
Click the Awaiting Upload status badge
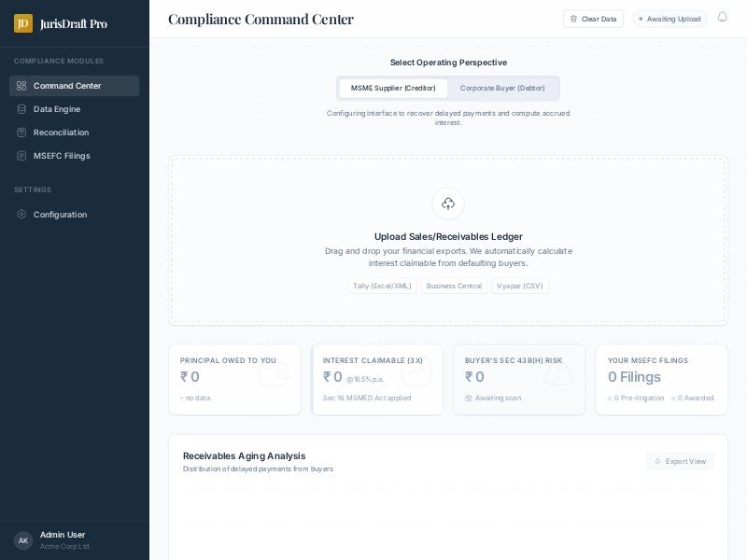pos(669,19)
